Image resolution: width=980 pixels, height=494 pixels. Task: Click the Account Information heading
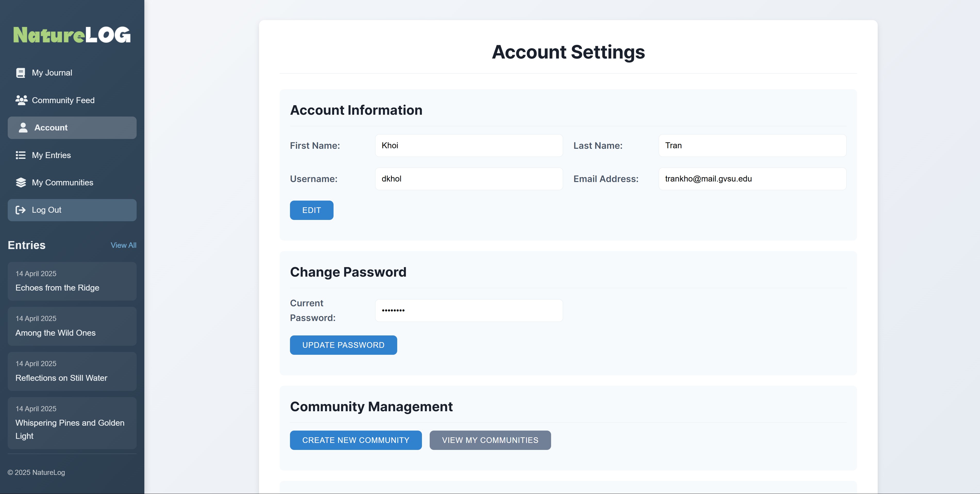pyautogui.click(x=356, y=110)
